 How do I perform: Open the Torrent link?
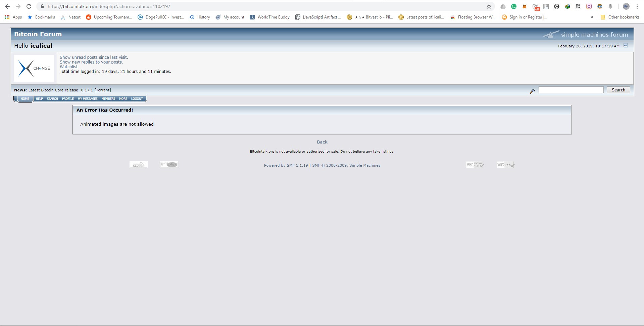pyautogui.click(x=103, y=90)
